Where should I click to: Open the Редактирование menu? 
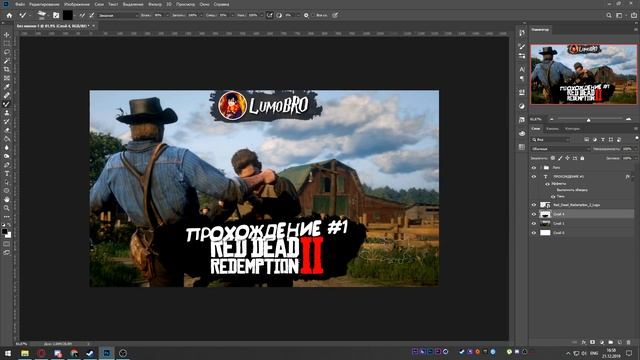point(44,4)
